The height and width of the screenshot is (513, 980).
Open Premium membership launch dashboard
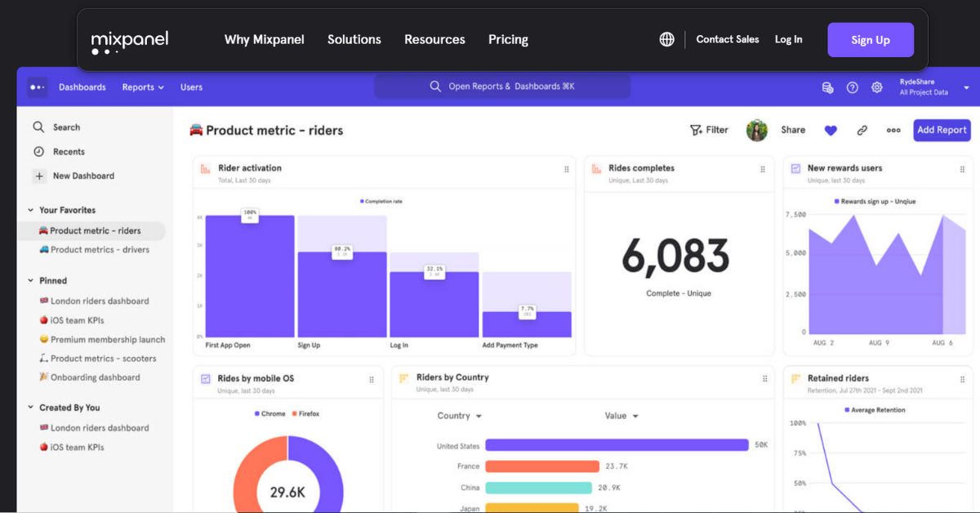(x=102, y=340)
